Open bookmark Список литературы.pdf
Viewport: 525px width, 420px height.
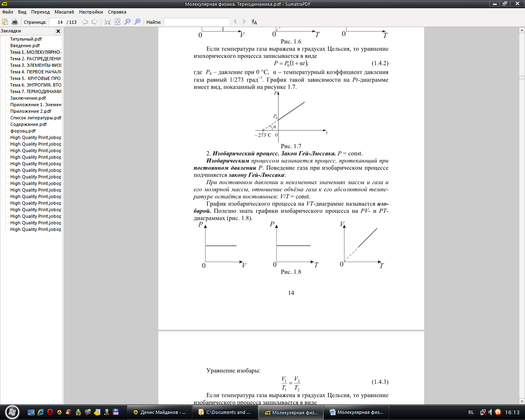pyautogui.click(x=36, y=118)
